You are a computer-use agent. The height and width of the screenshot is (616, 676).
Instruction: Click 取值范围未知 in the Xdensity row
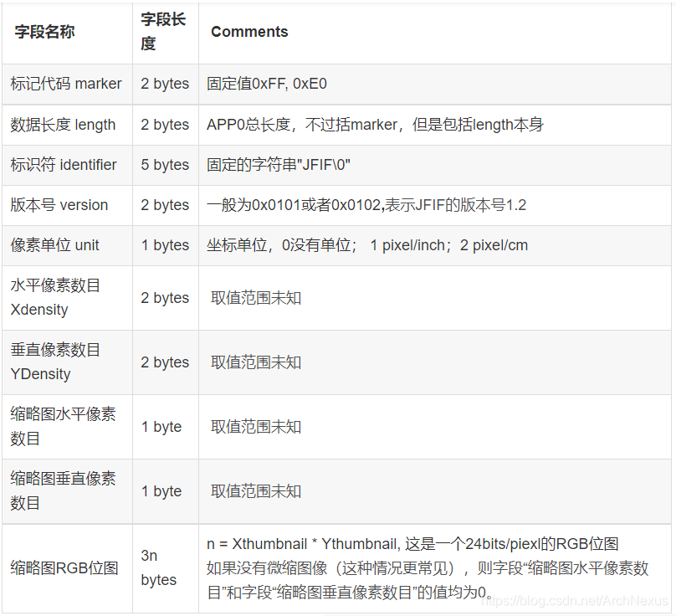[x=256, y=298]
